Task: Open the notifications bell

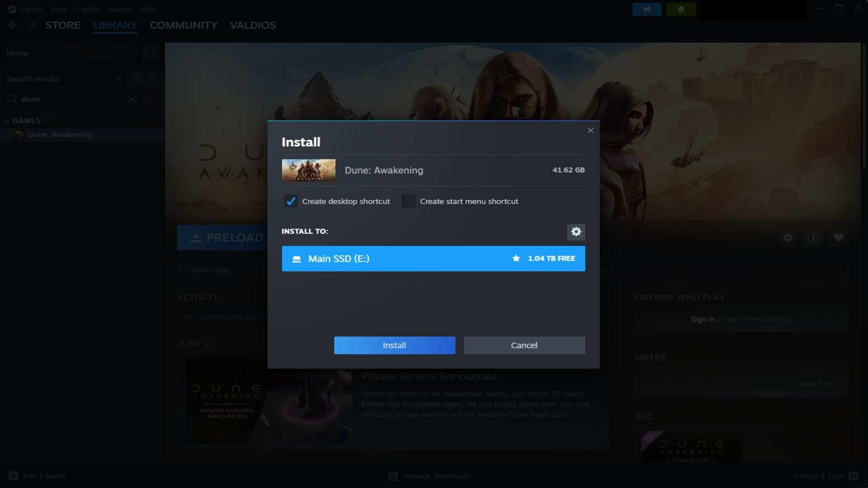Action: [x=681, y=9]
